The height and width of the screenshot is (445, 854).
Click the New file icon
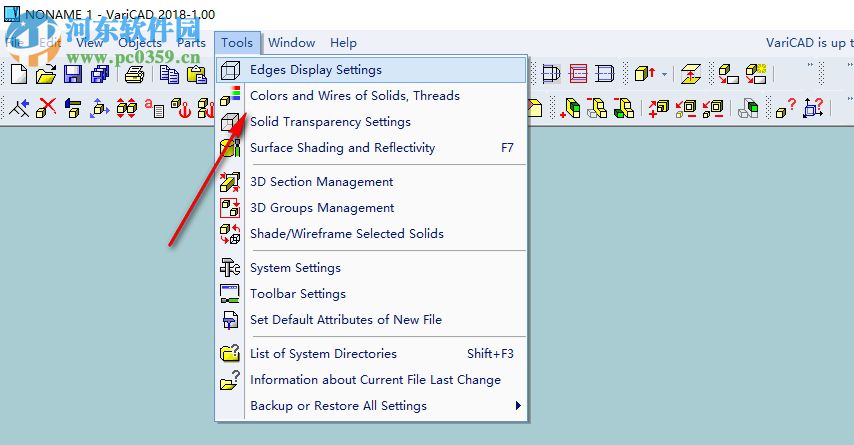coord(19,74)
